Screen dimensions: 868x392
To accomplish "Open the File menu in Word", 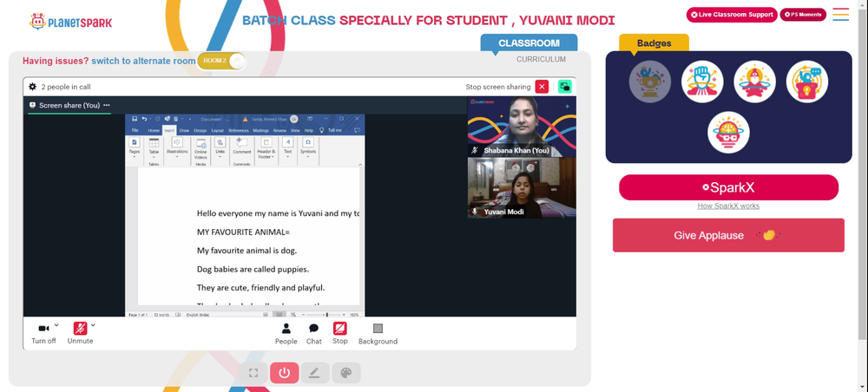I will [x=135, y=130].
